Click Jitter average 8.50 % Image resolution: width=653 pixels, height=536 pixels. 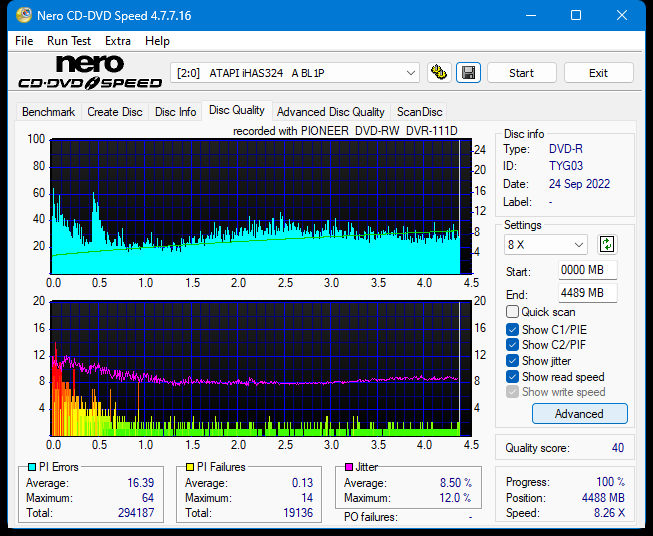[456, 483]
